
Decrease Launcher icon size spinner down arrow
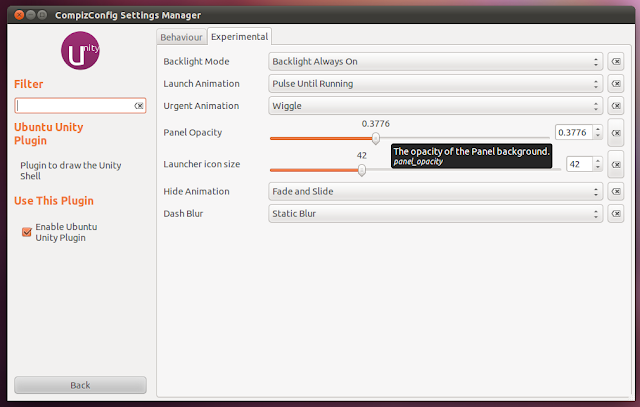click(598, 168)
